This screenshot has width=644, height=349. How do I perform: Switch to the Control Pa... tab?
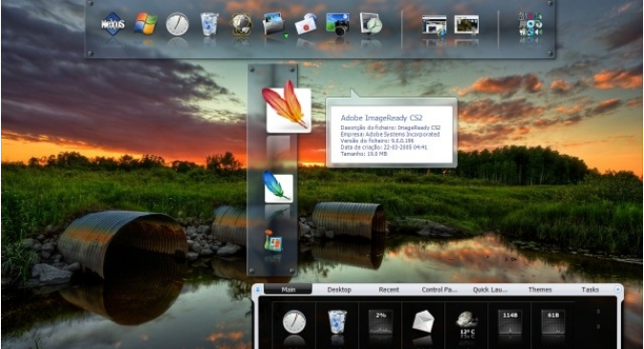(x=440, y=290)
